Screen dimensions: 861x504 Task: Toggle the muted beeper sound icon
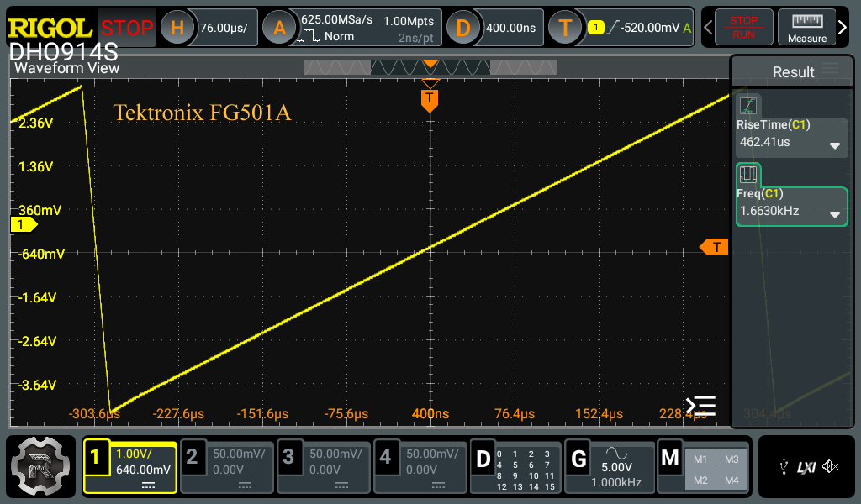(x=830, y=467)
